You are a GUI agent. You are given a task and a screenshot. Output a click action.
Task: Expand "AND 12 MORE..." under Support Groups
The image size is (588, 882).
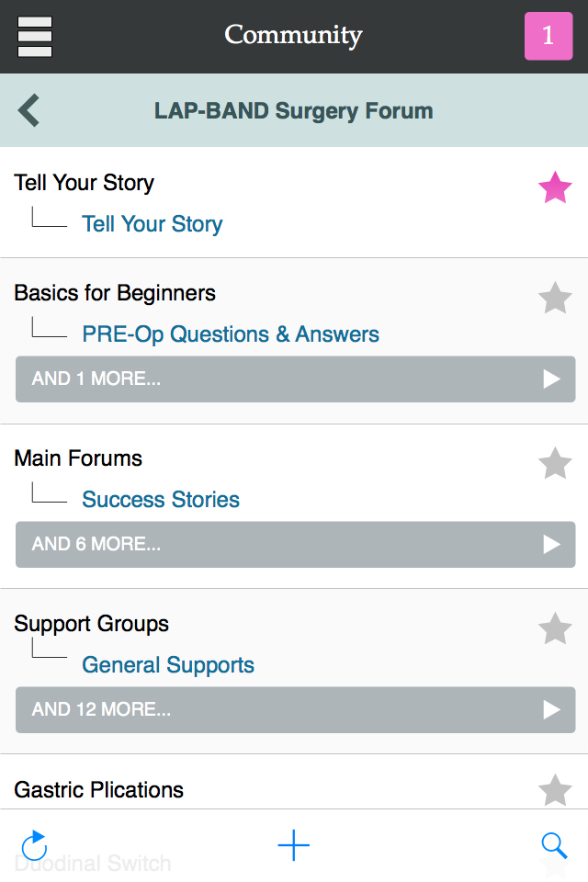pyautogui.click(x=295, y=710)
